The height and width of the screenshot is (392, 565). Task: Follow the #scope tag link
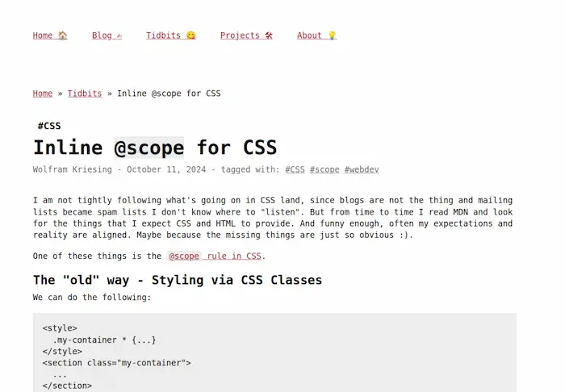[324, 169]
